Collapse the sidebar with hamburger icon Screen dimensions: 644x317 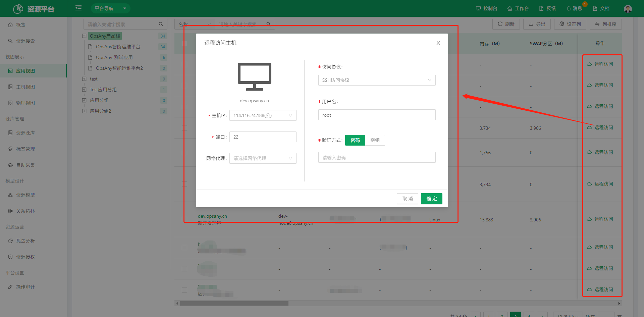(78, 8)
